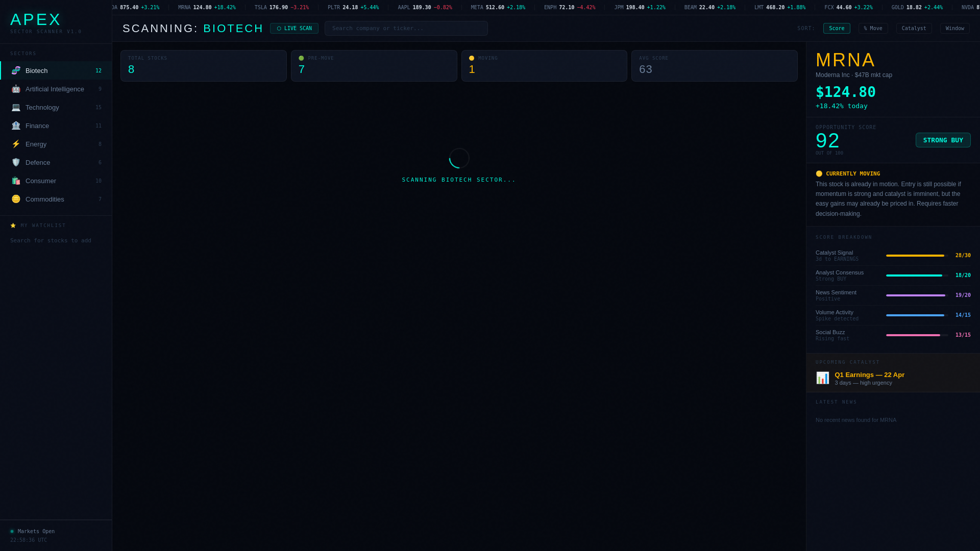Click the $124.80 price

tap(845, 92)
